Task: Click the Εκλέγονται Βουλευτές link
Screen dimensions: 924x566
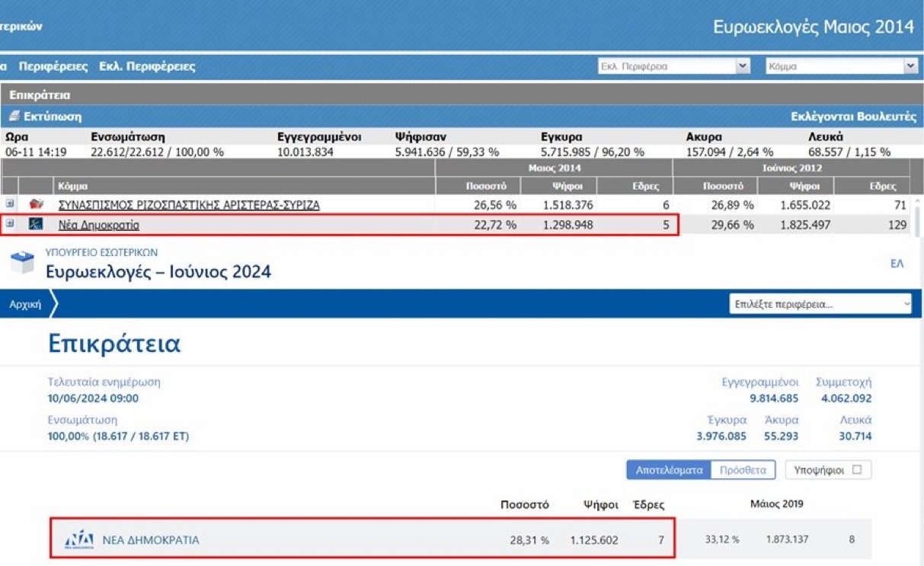Action: 853,117
